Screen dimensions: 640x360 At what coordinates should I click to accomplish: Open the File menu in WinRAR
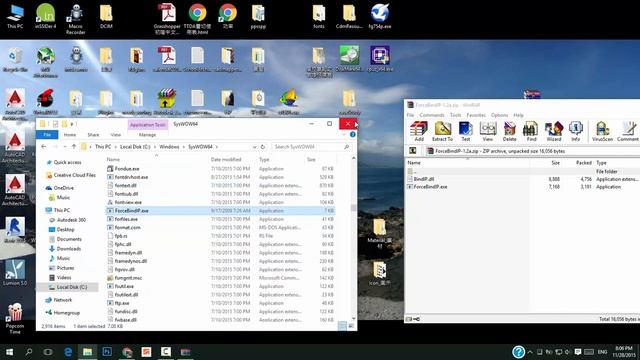(x=410, y=115)
